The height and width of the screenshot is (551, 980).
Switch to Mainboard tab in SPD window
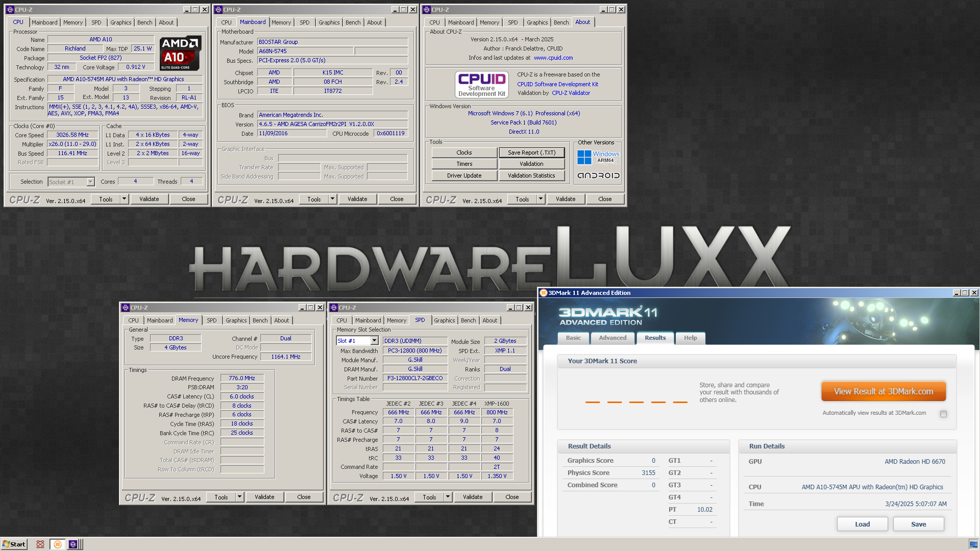point(368,320)
